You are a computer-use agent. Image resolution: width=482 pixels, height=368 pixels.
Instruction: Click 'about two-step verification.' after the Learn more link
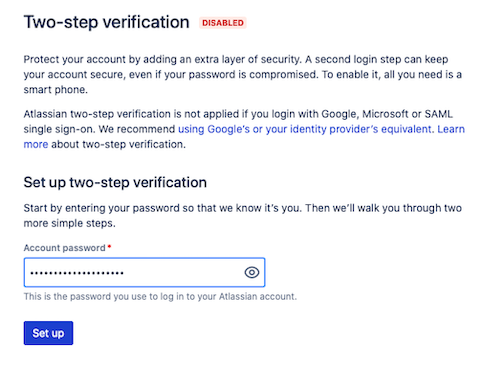point(118,145)
